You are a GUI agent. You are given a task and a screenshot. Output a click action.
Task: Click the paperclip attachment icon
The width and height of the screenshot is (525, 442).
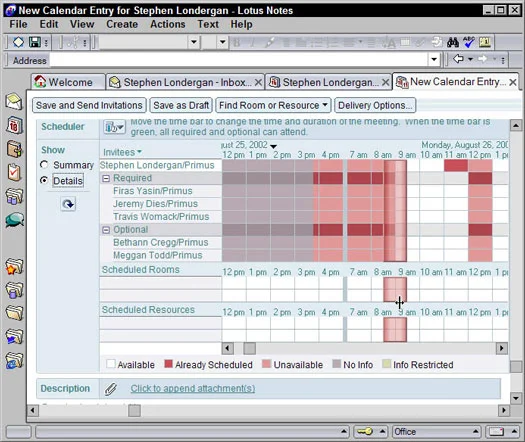(111, 389)
